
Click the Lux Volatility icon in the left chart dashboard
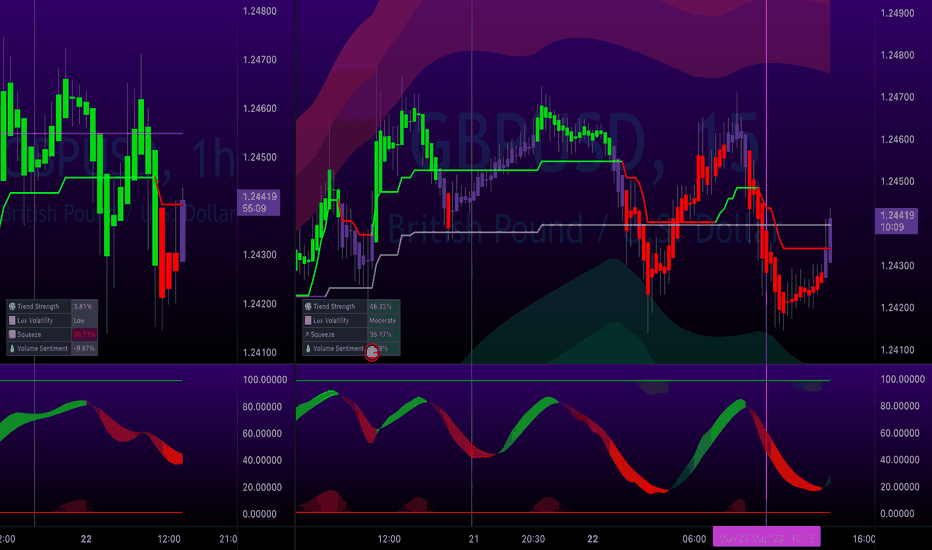click(12, 320)
